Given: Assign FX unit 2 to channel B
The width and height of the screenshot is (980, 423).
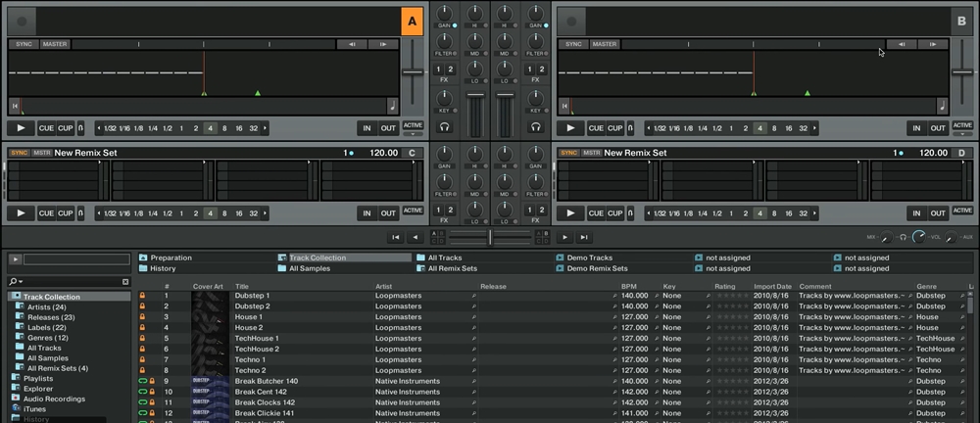Looking at the screenshot, I should tap(541, 70).
